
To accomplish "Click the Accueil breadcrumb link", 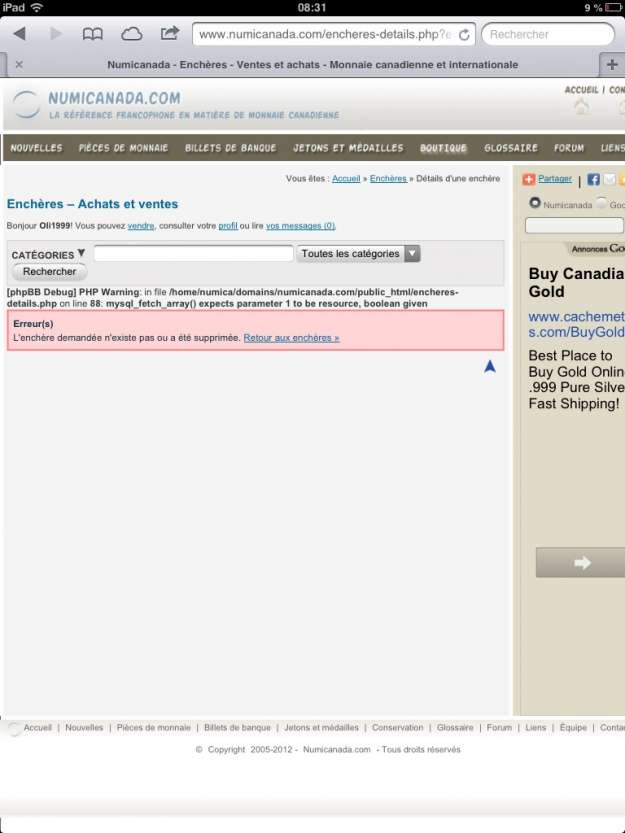I will point(346,178).
